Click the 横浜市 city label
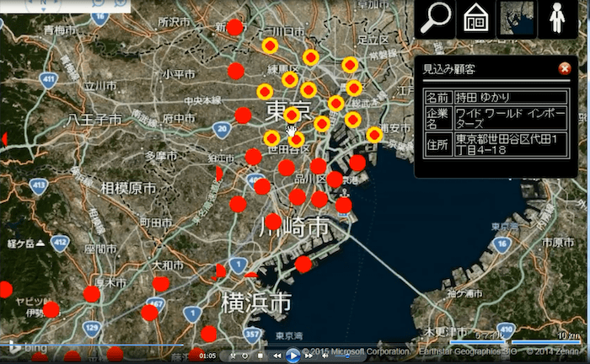This screenshot has width=590, height=364. (x=256, y=301)
